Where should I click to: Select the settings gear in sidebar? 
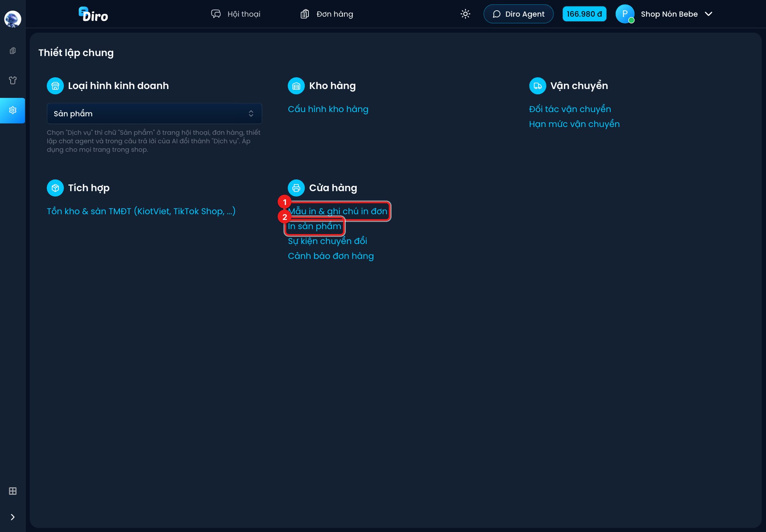pos(13,110)
